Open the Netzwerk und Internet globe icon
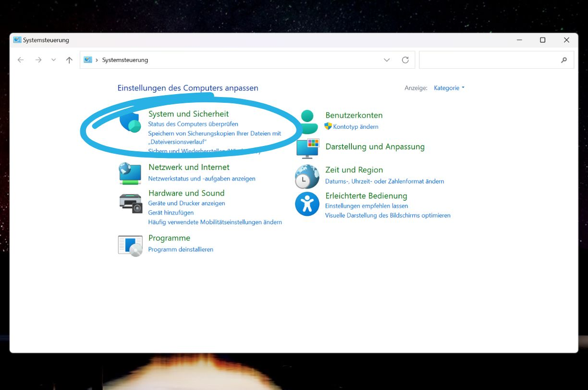Screen dimensions: 588x390 coord(130,173)
